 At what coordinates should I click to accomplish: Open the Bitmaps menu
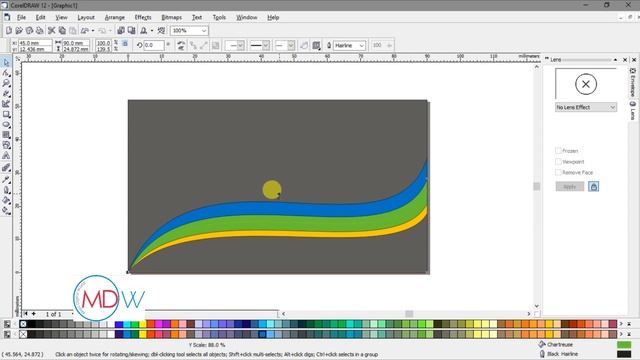pos(171,17)
